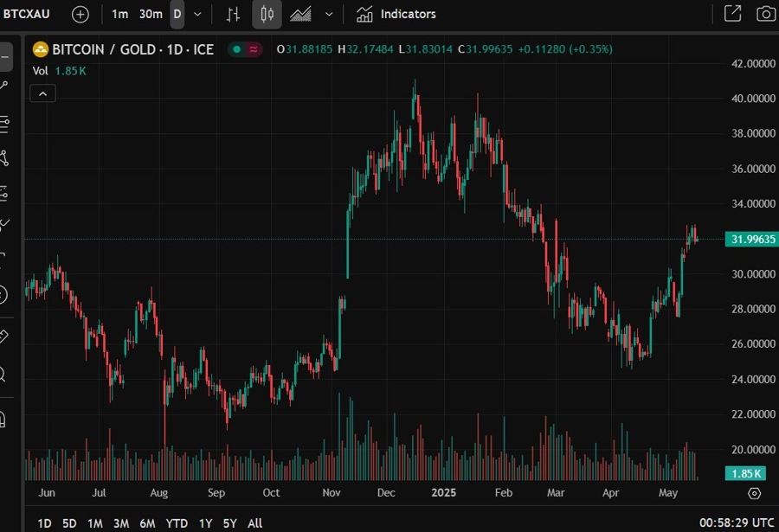The image size is (779, 532).
Task: Click the green market status dot
Action: coord(237,49)
